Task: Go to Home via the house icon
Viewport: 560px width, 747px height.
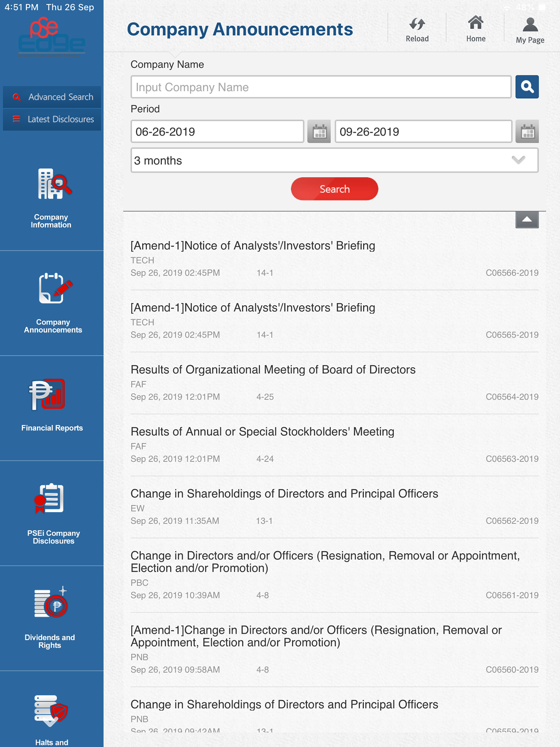Action: (x=476, y=23)
